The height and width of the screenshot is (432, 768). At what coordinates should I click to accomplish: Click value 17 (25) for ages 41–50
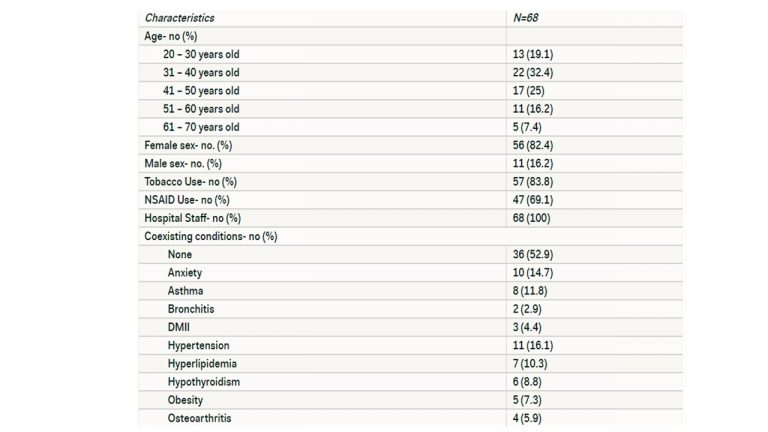528,91
